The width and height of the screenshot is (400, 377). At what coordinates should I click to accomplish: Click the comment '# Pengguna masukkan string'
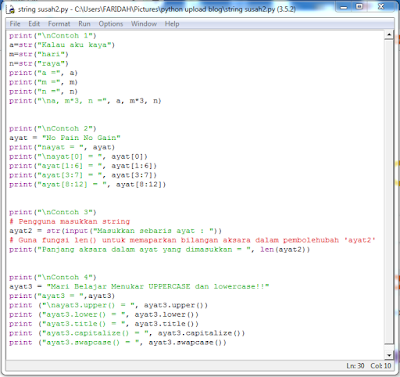tap(69, 222)
